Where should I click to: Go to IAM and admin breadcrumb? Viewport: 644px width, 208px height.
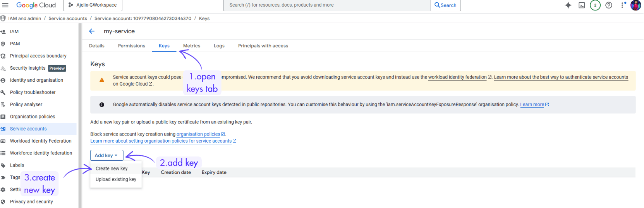tap(24, 18)
